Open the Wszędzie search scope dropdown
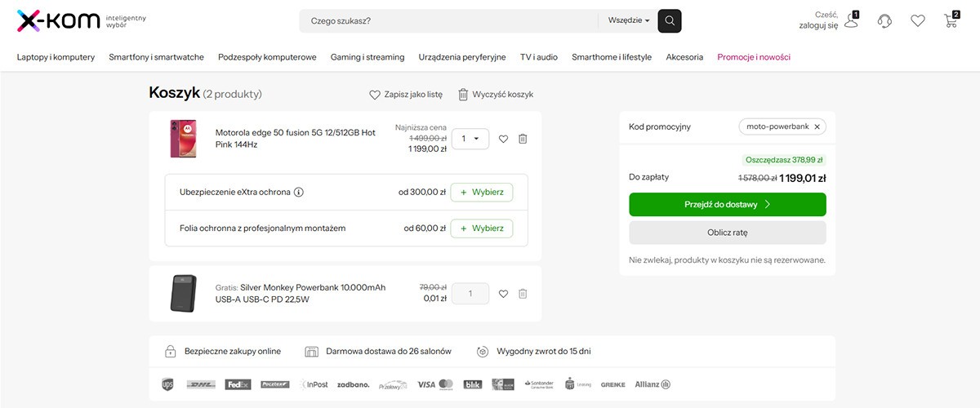The height and width of the screenshot is (408, 980). tap(629, 20)
